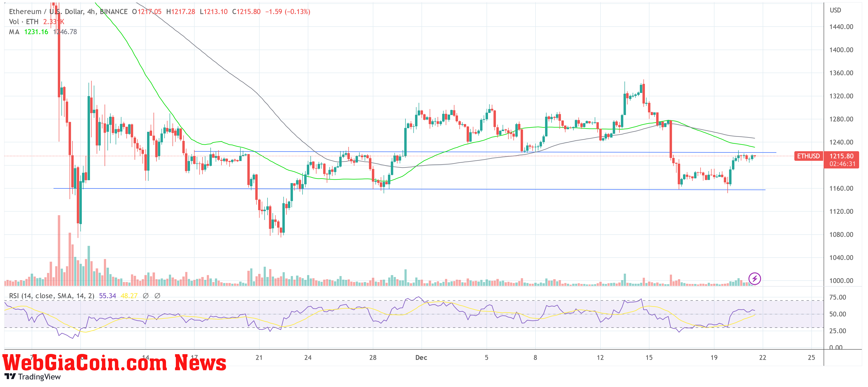
Task: Click the high price H1217.28
Action: click(x=181, y=12)
